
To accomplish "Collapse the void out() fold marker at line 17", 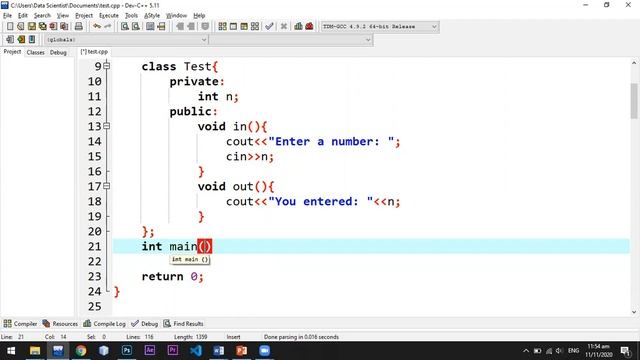I will point(107,186).
